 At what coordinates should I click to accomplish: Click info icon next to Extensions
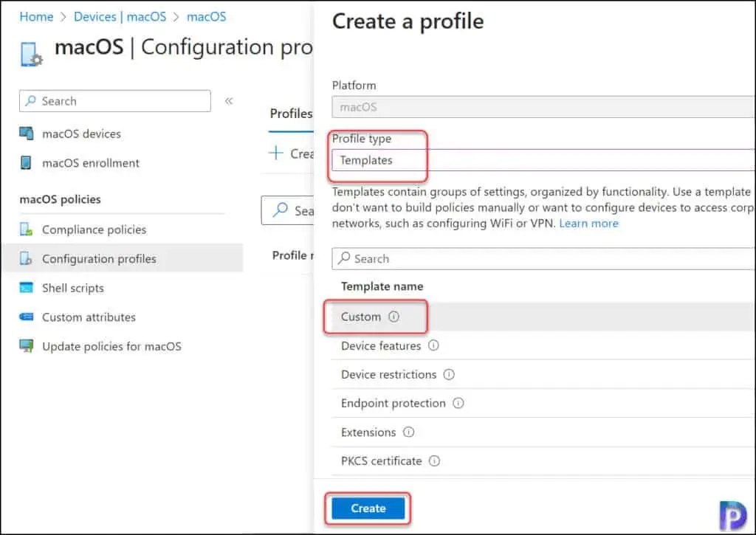point(408,432)
